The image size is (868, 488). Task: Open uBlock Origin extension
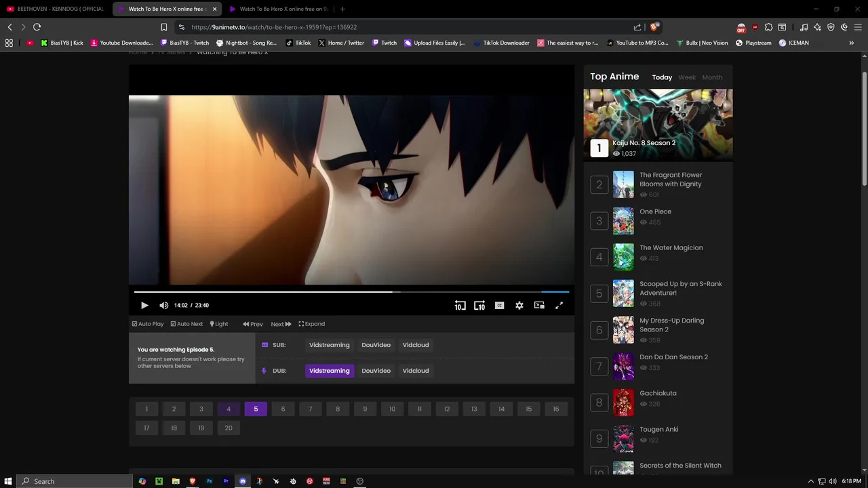tap(755, 27)
